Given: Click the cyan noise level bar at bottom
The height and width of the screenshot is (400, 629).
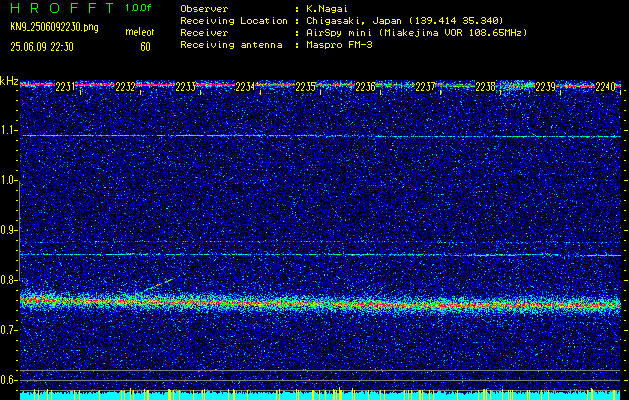Looking at the screenshot, I should (x=320, y=396).
